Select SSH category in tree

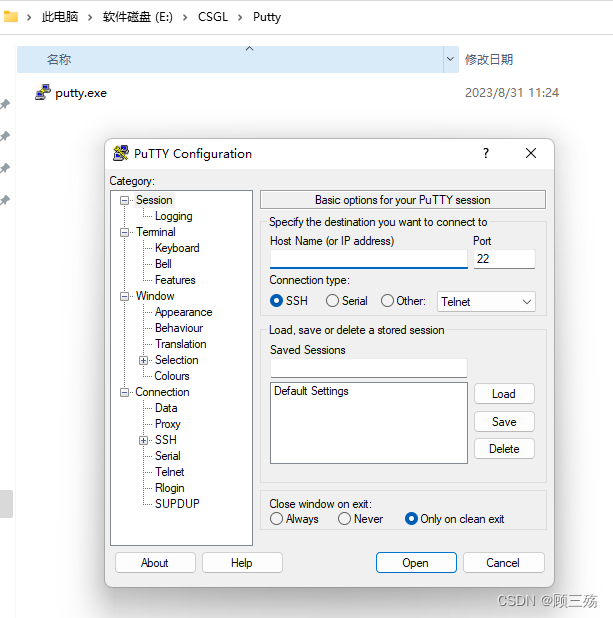tap(166, 440)
